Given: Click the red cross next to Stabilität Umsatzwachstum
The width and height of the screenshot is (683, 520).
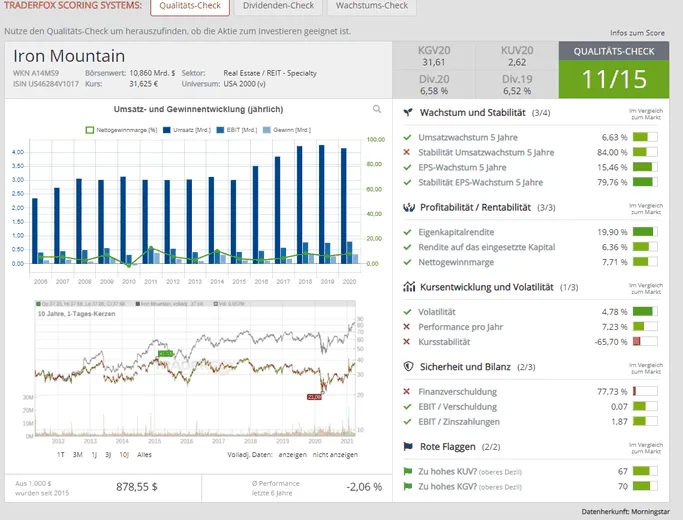Looking at the screenshot, I should point(407,152).
